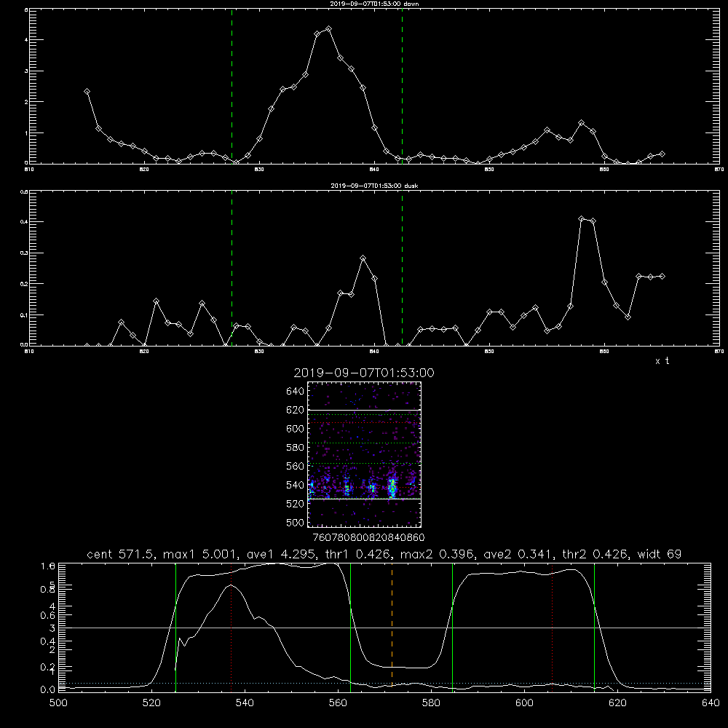Screen dimensions: 728x728
Task: Click the "760780800820840860" heatmap x-axis labels
Action: (x=369, y=537)
